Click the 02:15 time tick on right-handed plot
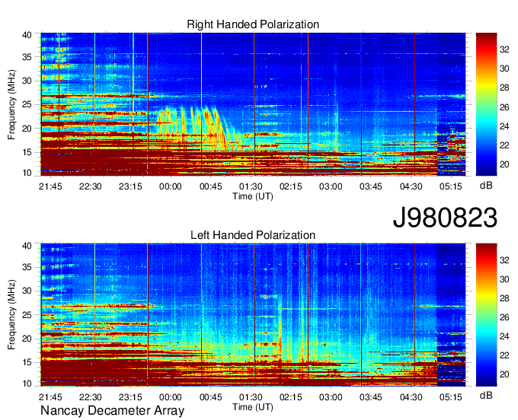Screen dimensions: 518x420 pyautogui.click(x=291, y=186)
